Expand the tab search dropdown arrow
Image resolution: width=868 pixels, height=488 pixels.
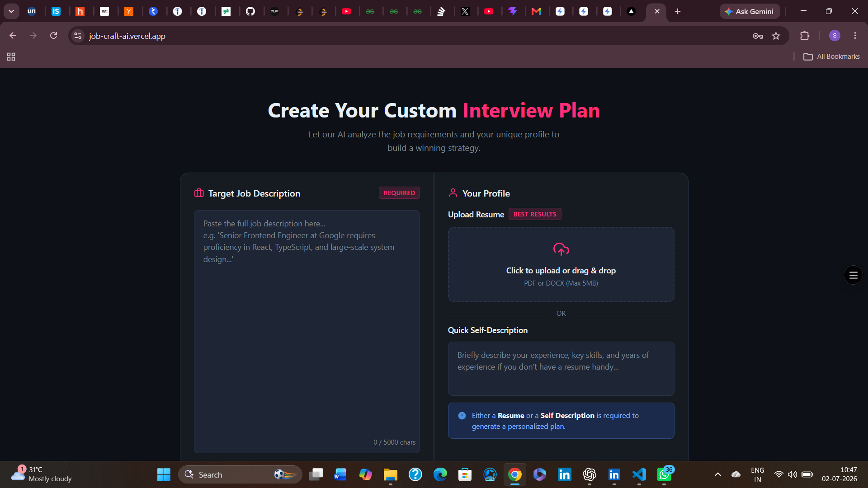pyautogui.click(x=11, y=11)
